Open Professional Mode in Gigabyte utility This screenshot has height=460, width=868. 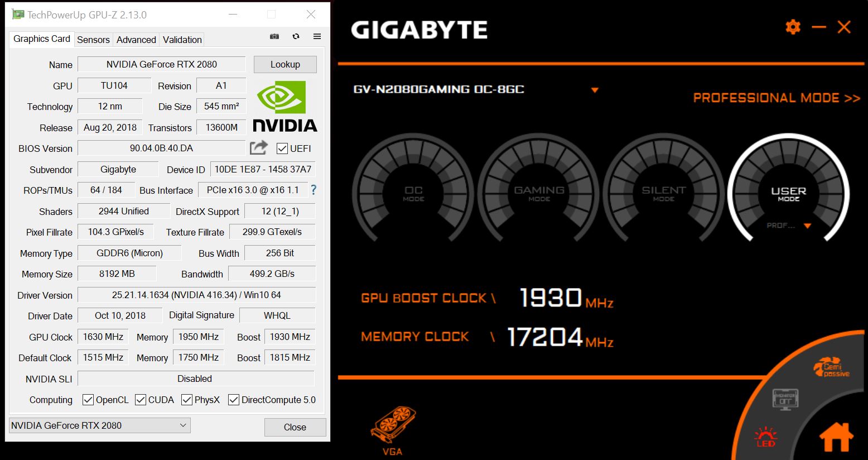[777, 98]
